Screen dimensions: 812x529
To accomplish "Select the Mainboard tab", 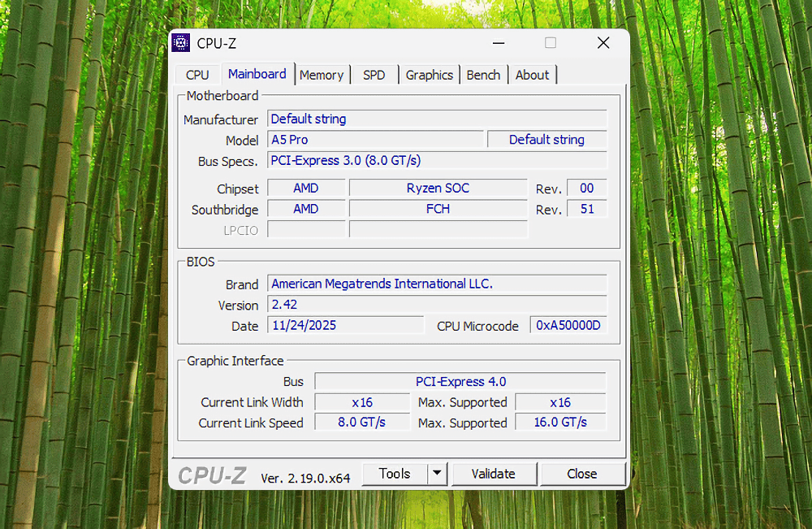I will (x=257, y=73).
